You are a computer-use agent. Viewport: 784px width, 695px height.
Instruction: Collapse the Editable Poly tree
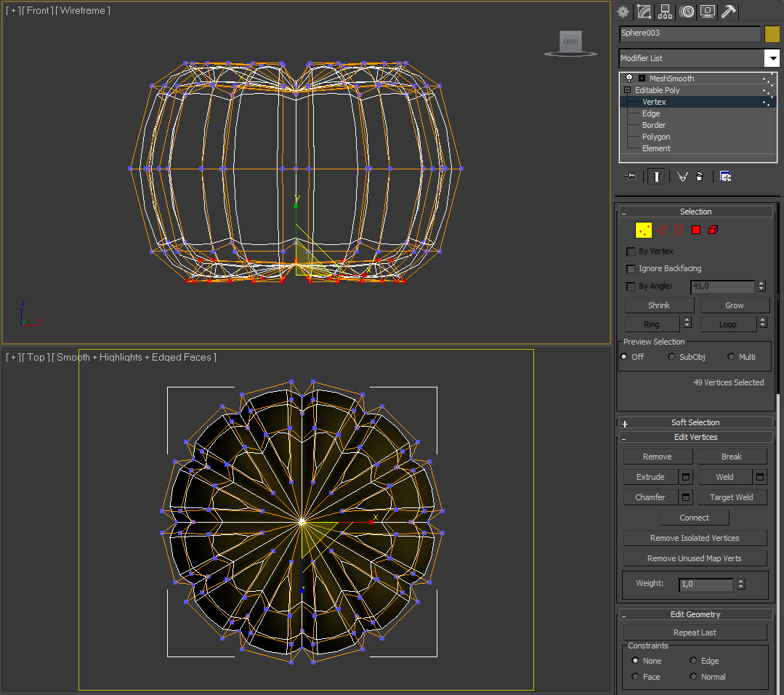pos(627,90)
